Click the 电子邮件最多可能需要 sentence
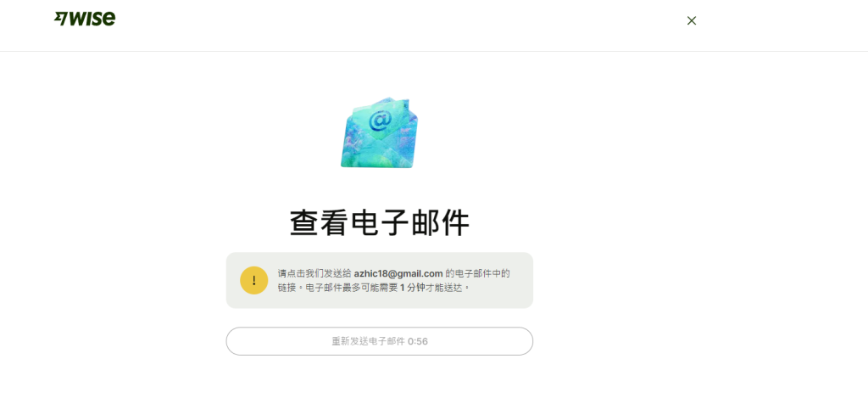This screenshot has height=398, width=868. coord(351,288)
